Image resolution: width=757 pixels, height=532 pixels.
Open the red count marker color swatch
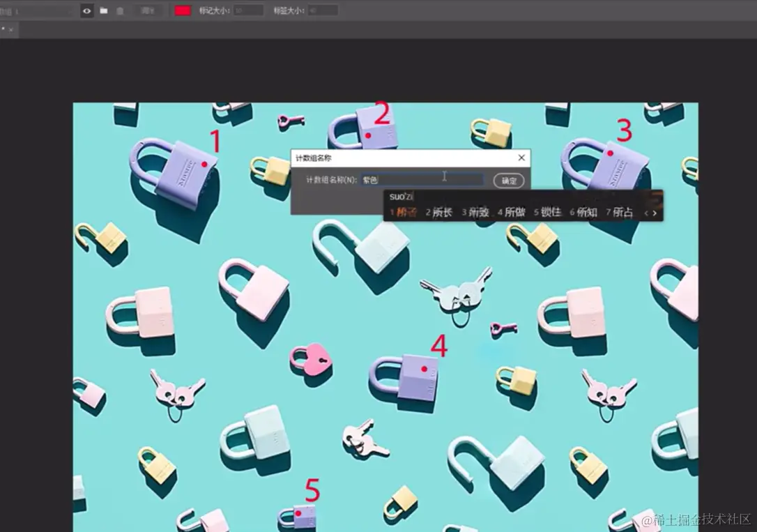coord(183,10)
